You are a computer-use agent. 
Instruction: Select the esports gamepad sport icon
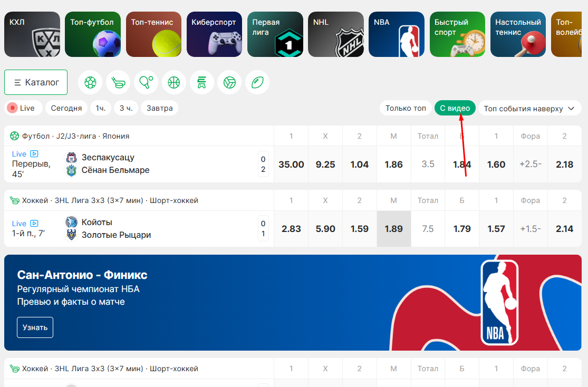click(202, 83)
